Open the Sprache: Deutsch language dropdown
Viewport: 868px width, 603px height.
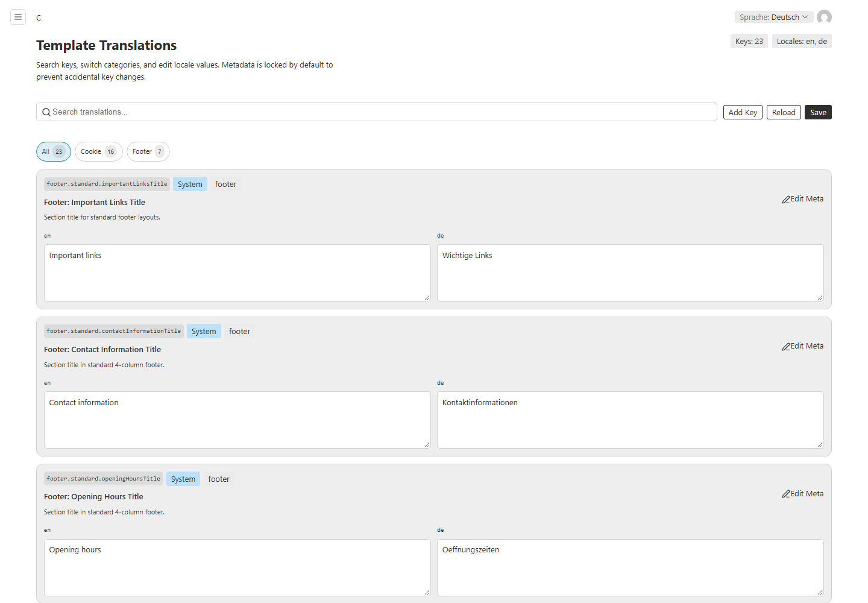(774, 17)
